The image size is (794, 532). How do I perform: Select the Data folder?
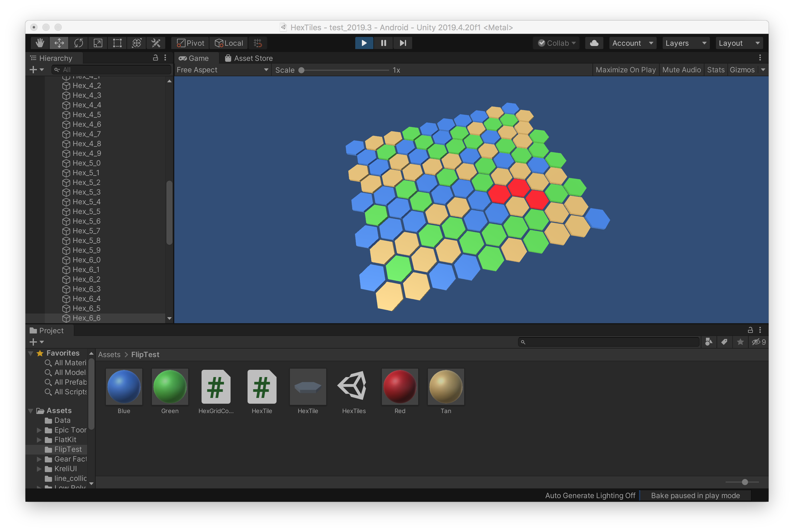tap(58, 420)
